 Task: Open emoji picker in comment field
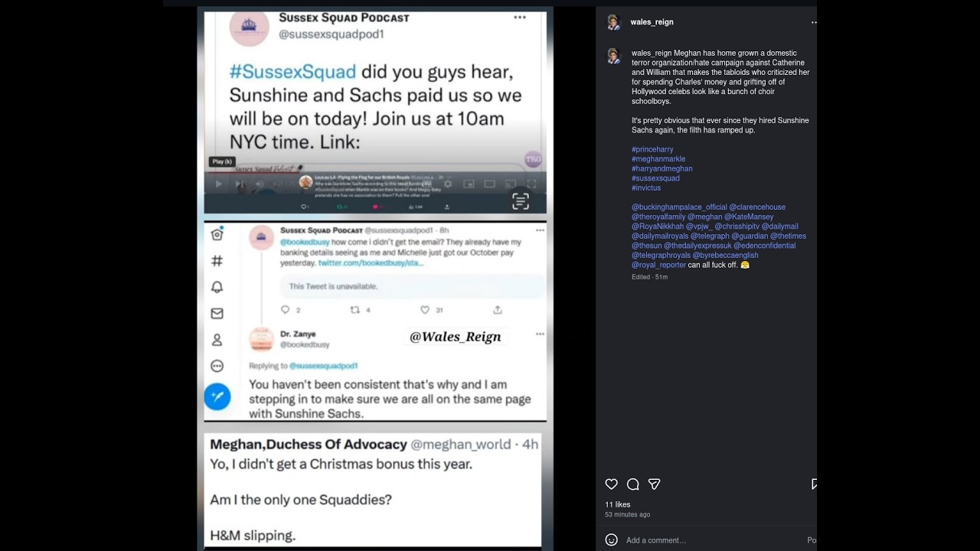point(611,540)
